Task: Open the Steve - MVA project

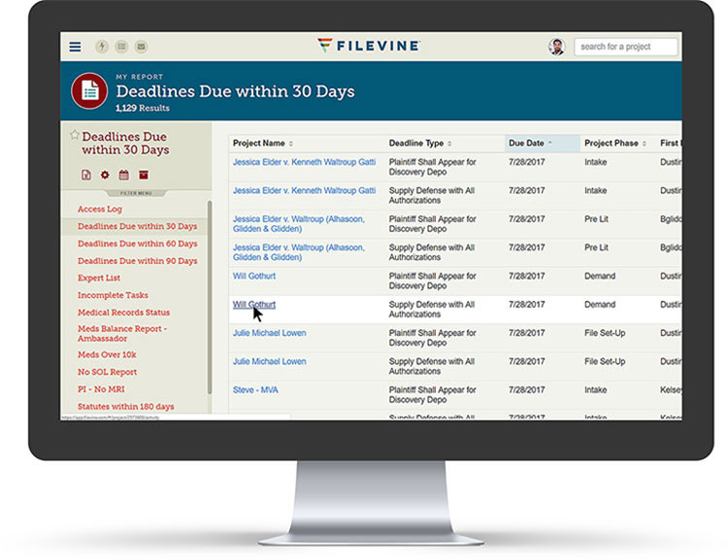Action: tap(255, 389)
